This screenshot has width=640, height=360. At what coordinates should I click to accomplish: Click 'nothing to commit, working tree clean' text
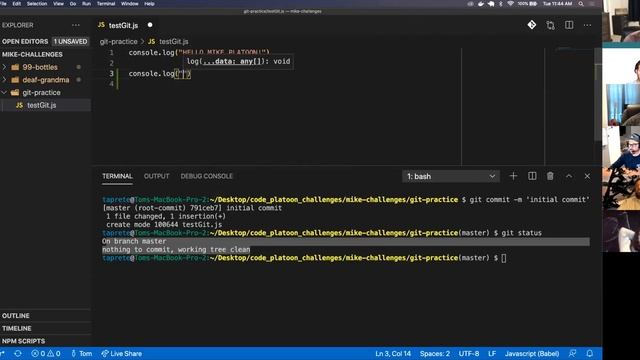176,249
